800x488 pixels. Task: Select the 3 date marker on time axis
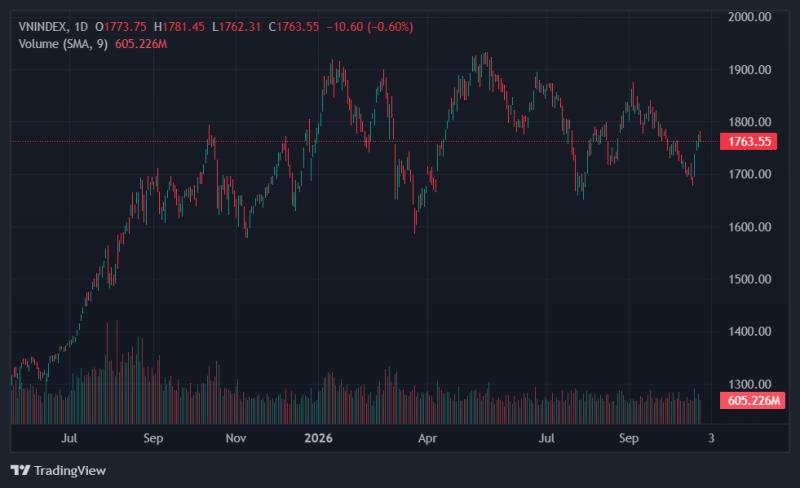[x=711, y=438]
